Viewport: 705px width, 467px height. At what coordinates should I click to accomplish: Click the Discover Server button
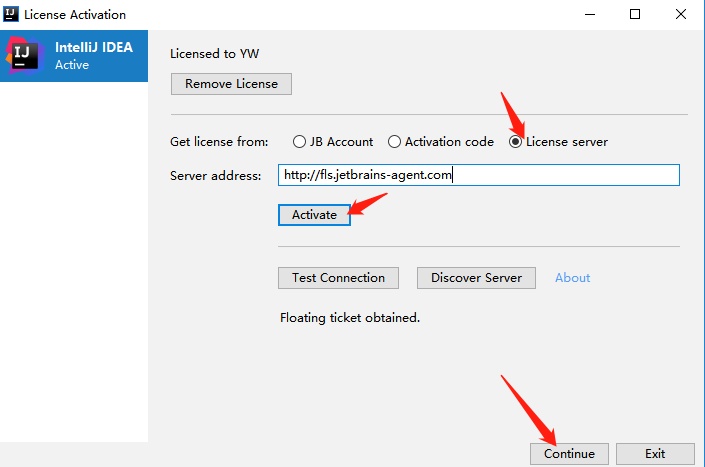pos(476,278)
